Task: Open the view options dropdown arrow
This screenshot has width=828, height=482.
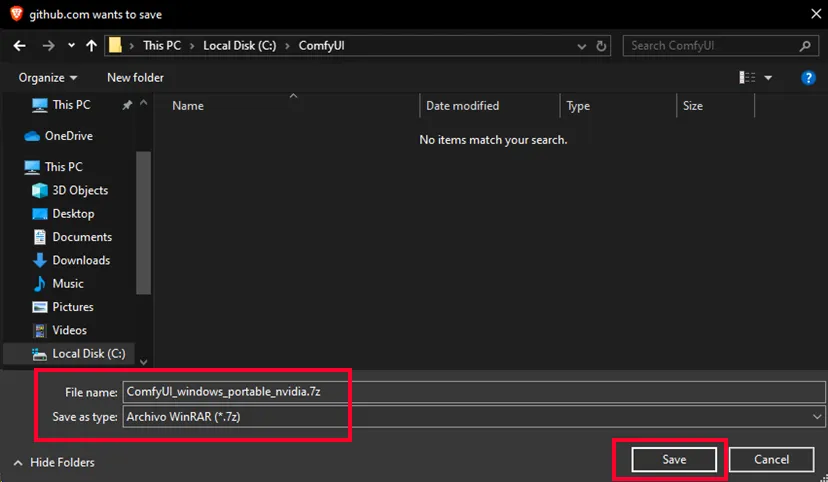Action: (x=768, y=78)
